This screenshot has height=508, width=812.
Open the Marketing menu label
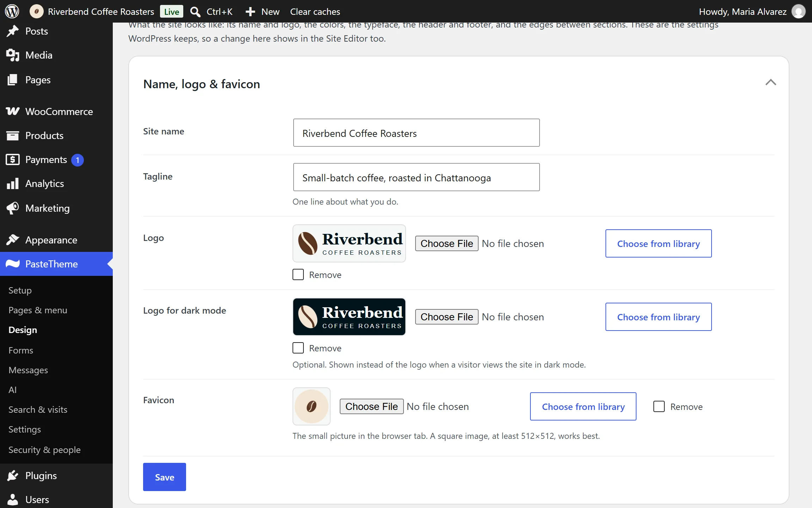[48, 208]
